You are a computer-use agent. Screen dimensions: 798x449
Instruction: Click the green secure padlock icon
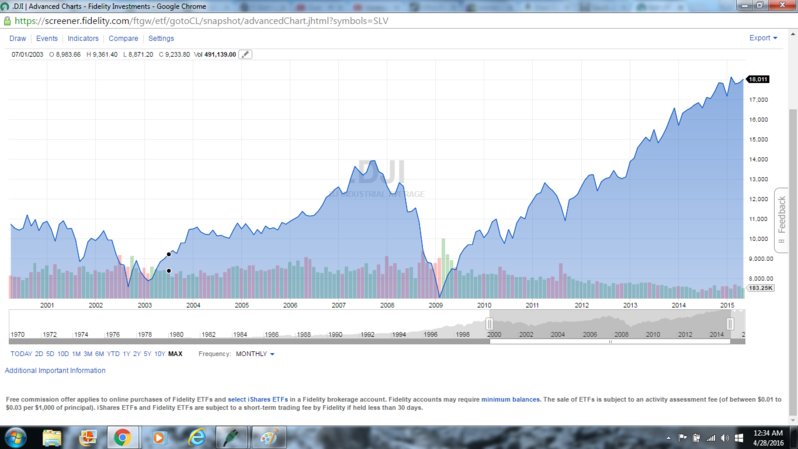tap(7, 21)
